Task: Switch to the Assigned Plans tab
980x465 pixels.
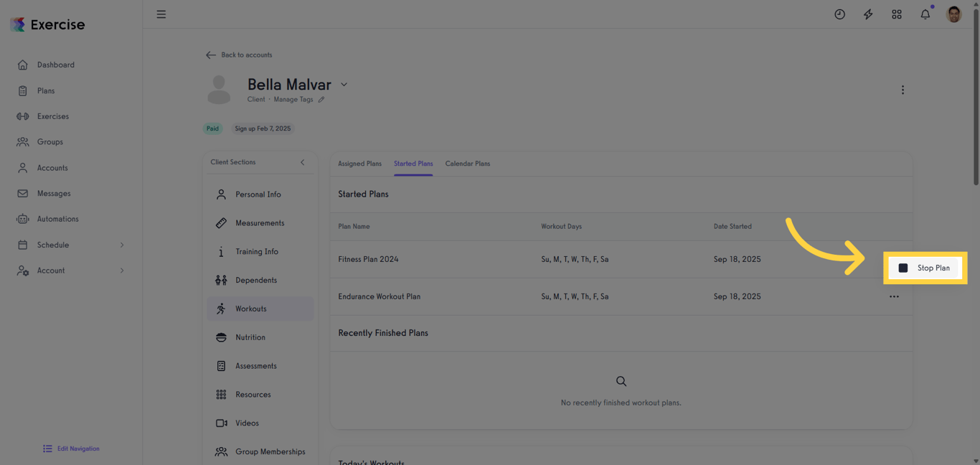Action: 360,164
